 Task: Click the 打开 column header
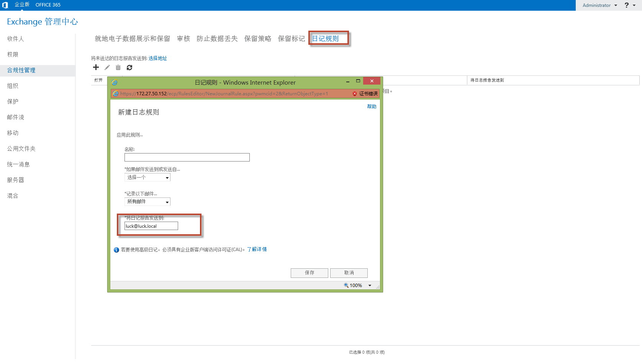point(98,80)
